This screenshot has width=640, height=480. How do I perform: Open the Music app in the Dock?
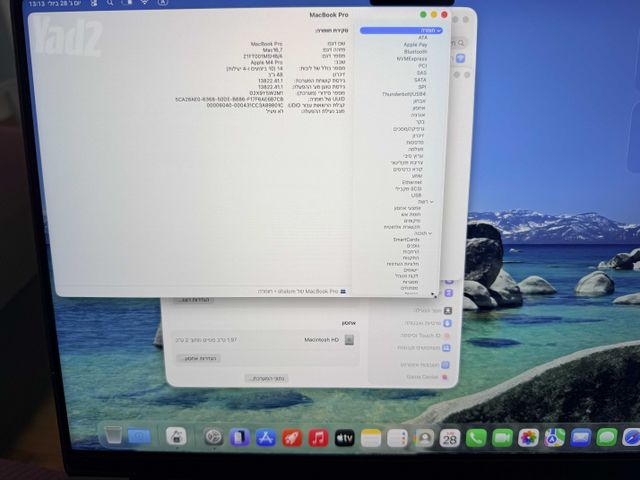318,438
